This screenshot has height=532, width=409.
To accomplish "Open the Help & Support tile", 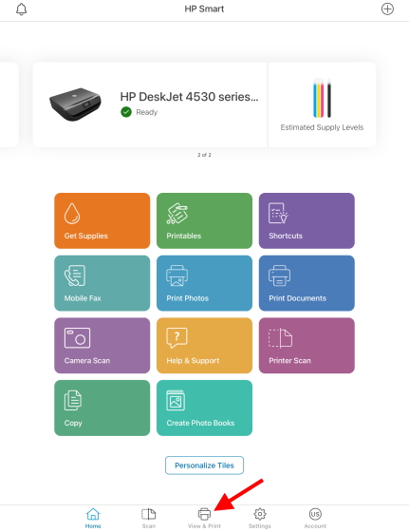I will pos(204,346).
